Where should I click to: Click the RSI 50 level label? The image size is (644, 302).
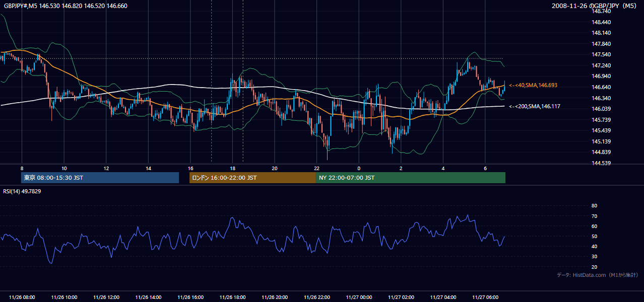[x=594, y=236]
